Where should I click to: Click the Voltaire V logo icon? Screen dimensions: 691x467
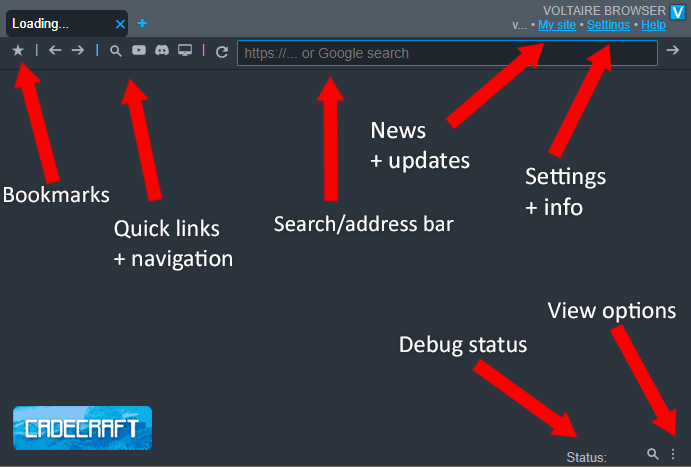click(677, 11)
